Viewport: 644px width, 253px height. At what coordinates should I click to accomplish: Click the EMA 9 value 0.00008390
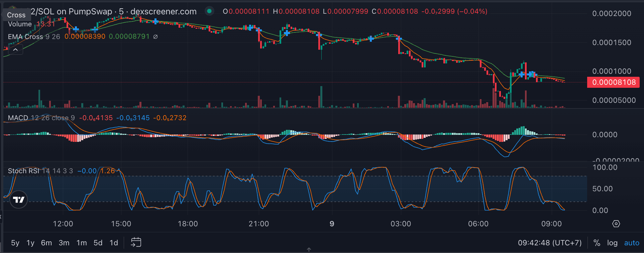coord(85,37)
